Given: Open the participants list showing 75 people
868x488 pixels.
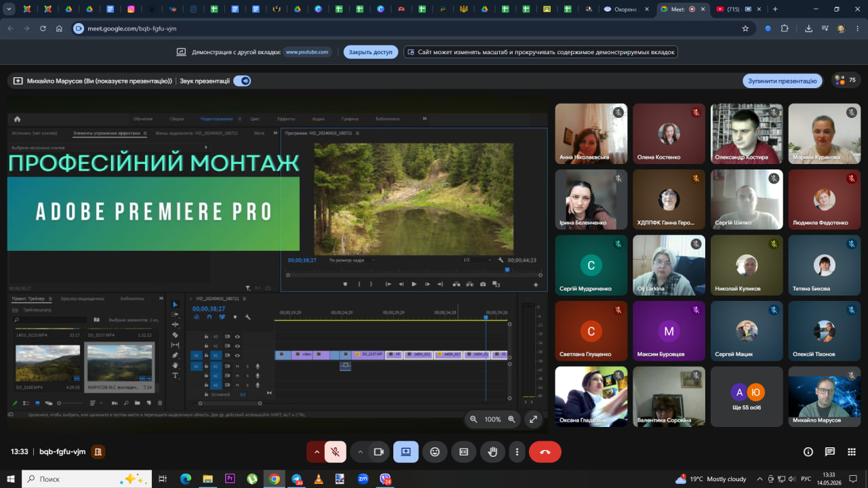Looking at the screenshot, I should tap(846, 81).
